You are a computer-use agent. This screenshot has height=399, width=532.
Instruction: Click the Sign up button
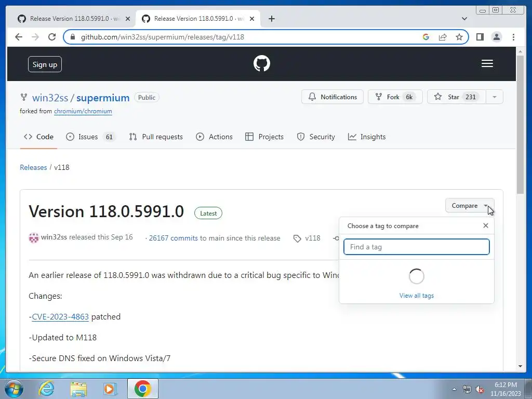[x=45, y=64]
